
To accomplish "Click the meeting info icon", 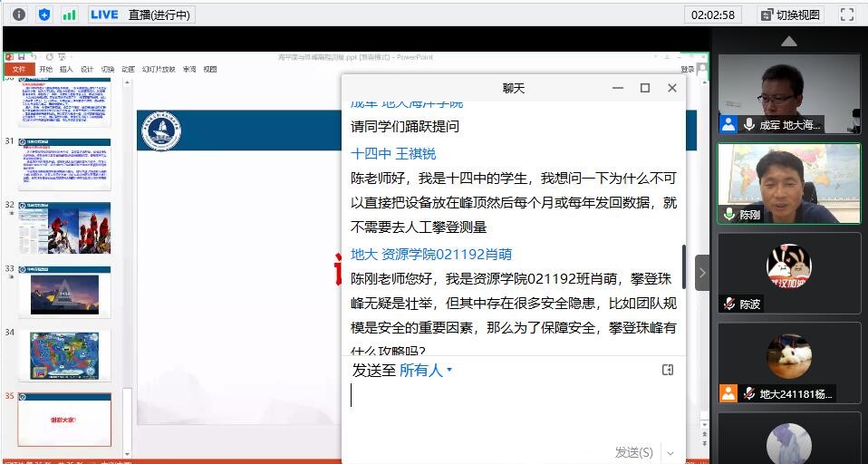I will 18,14.
